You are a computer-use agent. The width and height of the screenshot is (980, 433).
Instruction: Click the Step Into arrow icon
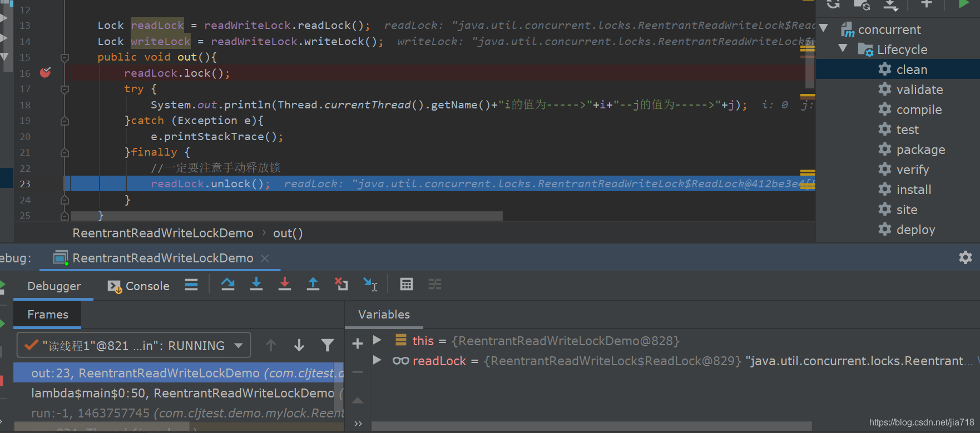tap(256, 285)
